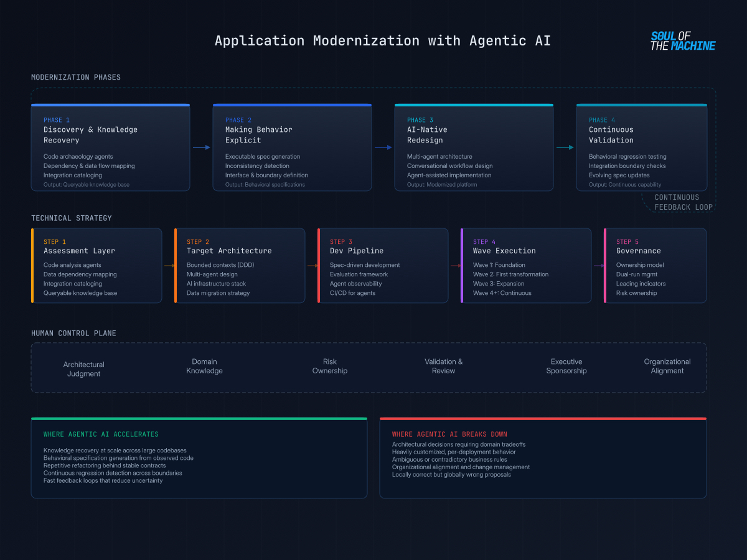Click 'Evolving spec updates' line

pyautogui.click(x=619, y=175)
